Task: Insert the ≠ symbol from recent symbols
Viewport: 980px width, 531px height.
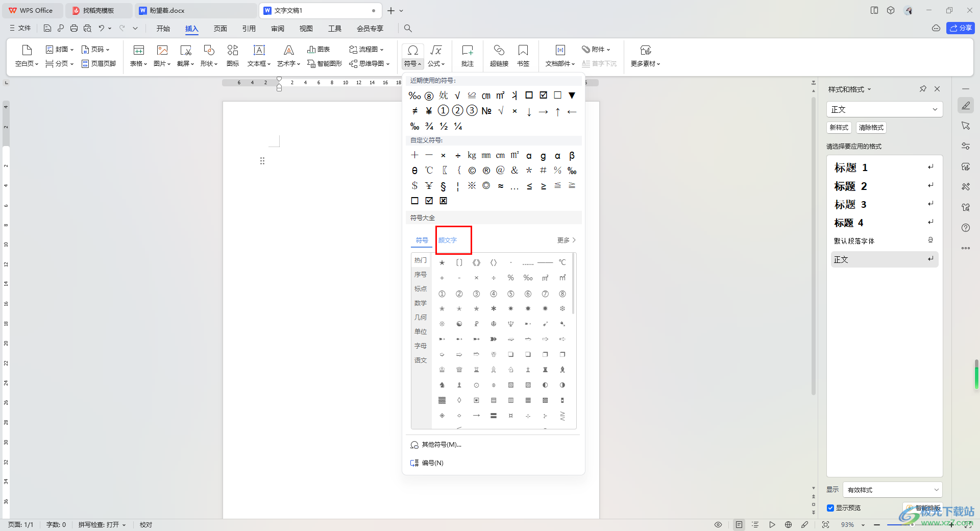Action: click(x=414, y=111)
